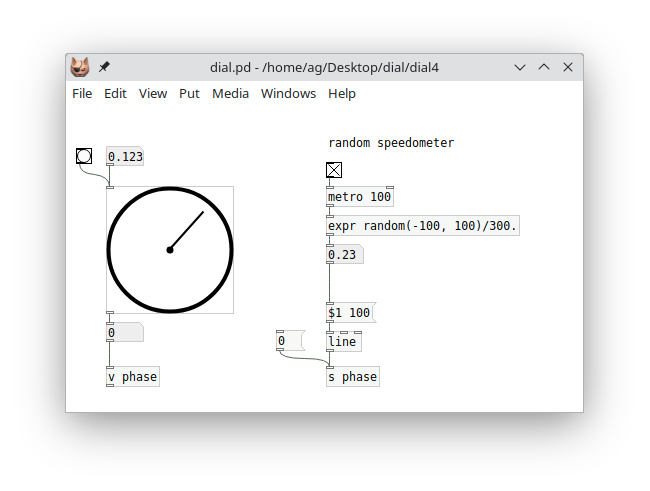The width and height of the screenshot is (650, 491).
Task: Select the 'metro 100' object box
Action: click(x=360, y=197)
